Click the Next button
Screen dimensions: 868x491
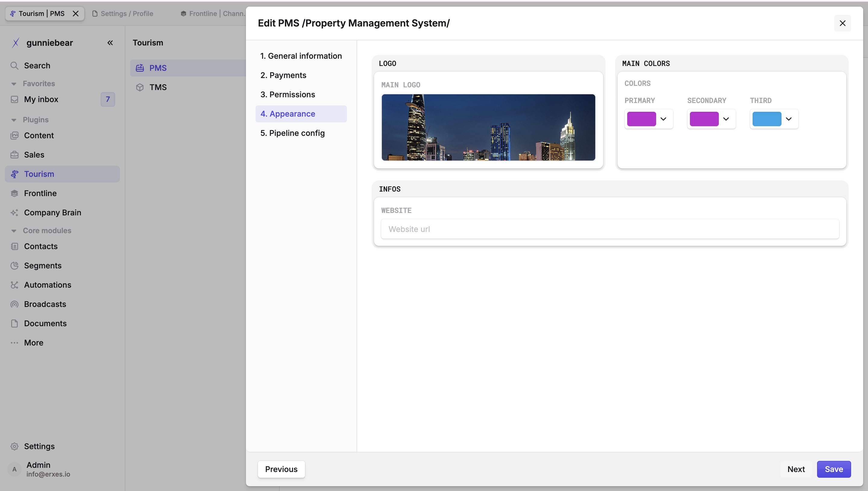click(796, 469)
